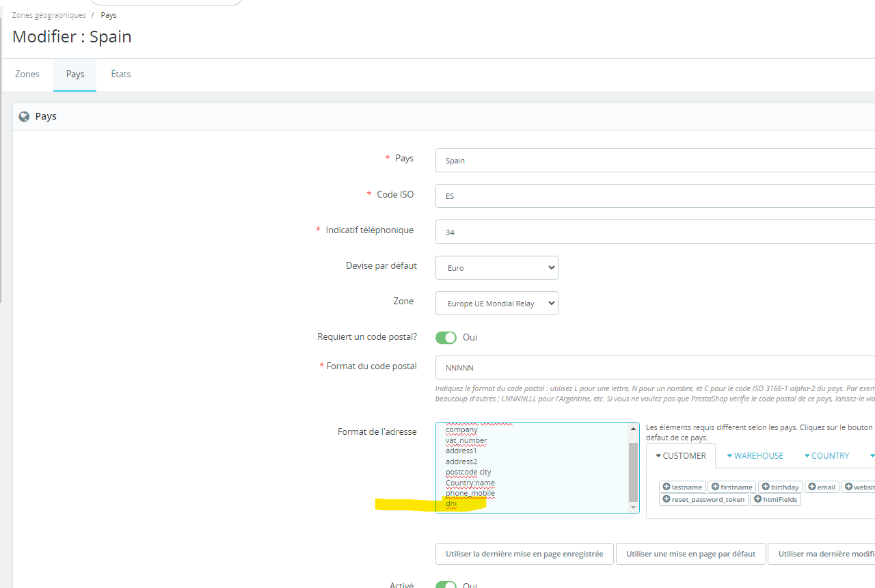Click 'Utiliser ma dernière modifi...' button
This screenshot has height=588, width=875.
[822, 554]
